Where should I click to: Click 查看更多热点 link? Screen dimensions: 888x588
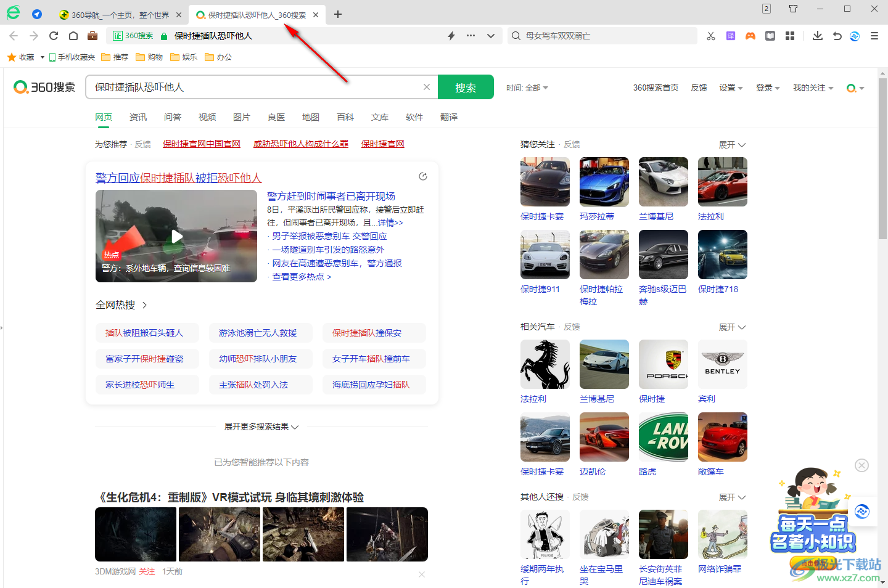(x=302, y=277)
